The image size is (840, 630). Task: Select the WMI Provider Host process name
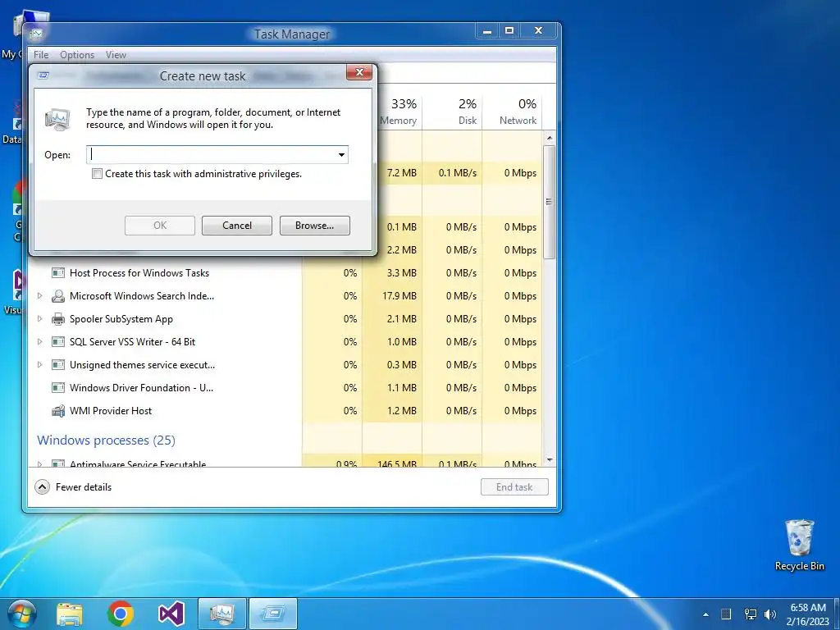pos(111,411)
